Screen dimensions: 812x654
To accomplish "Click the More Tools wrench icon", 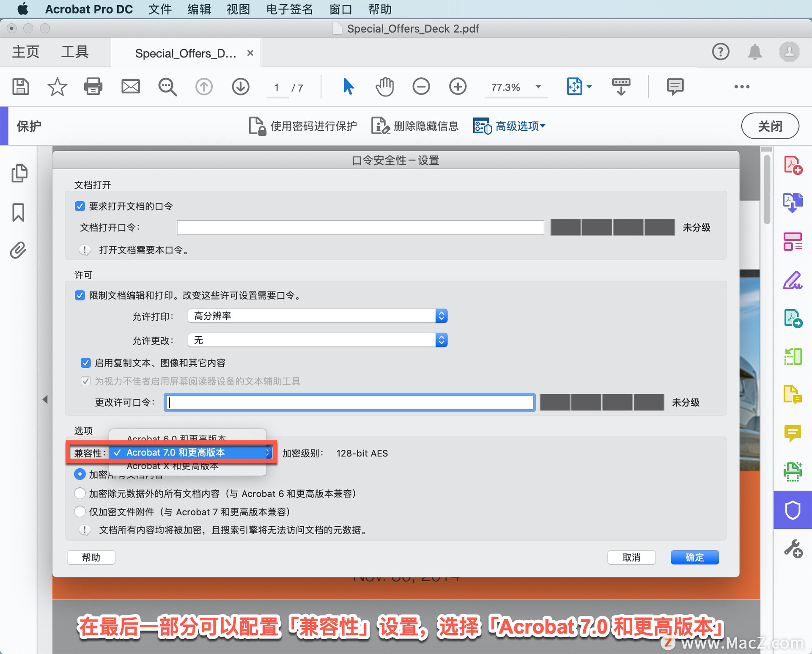I will (793, 548).
